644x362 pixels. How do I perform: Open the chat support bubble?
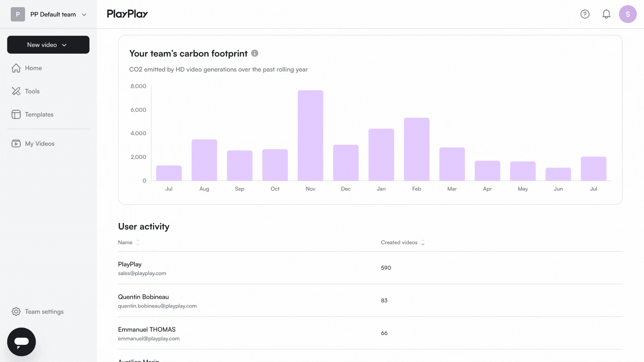coord(21,342)
